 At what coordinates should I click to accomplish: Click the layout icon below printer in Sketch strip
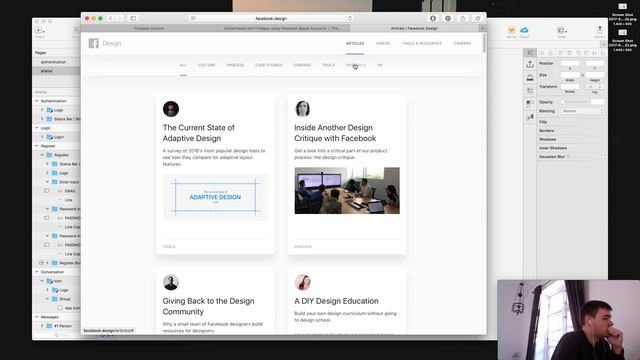tap(530, 91)
